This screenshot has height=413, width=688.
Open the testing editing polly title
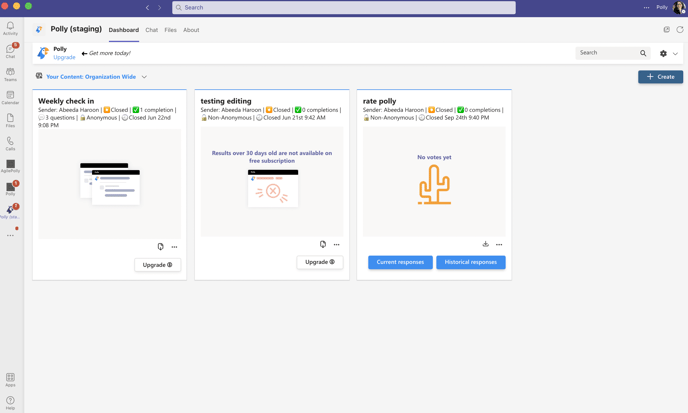click(226, 101)
